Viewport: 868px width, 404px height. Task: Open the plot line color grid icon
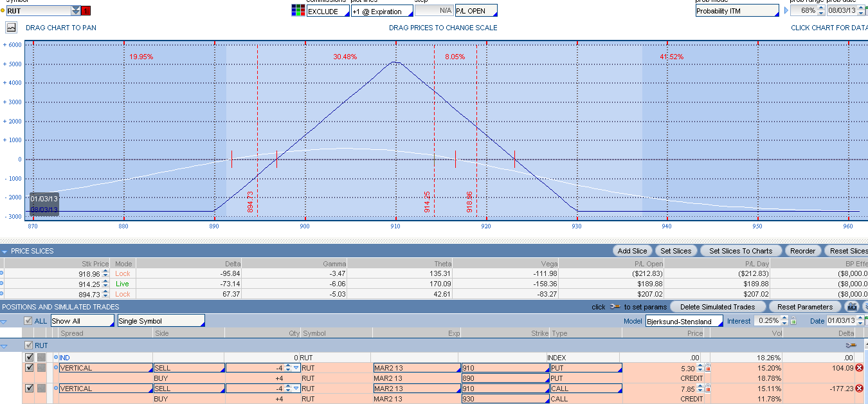(298, 11)
